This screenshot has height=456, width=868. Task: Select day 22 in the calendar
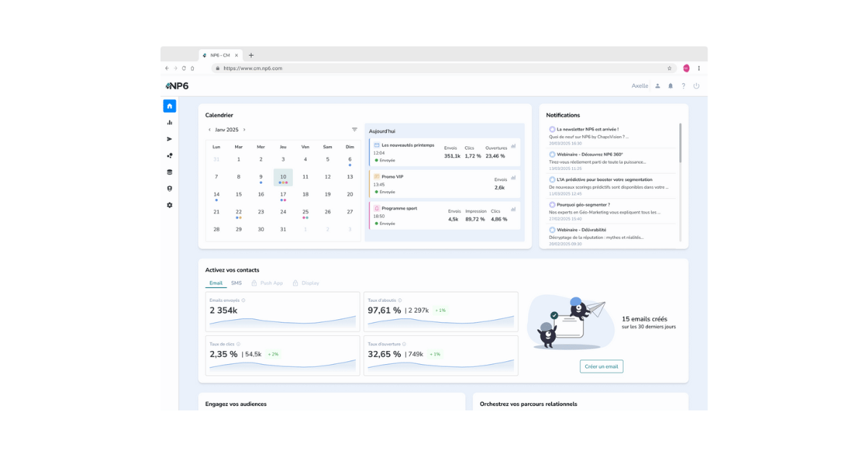click(239, 212)
